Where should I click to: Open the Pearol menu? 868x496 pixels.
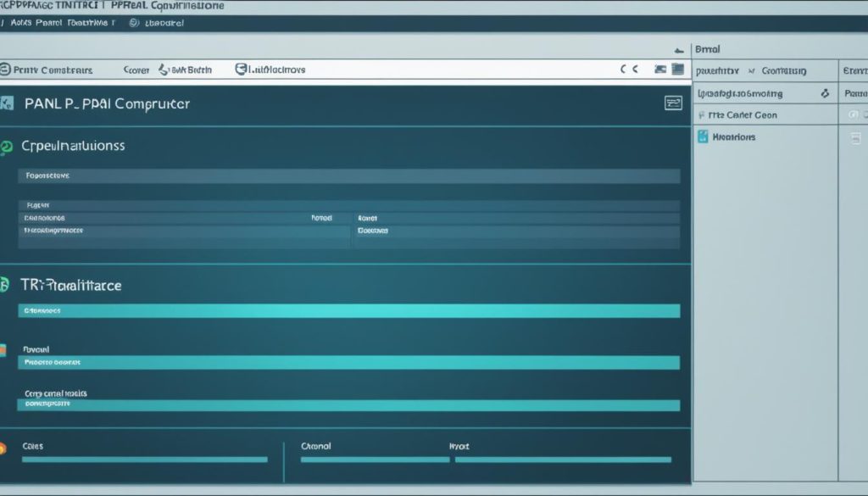click(x=48, y=23)
